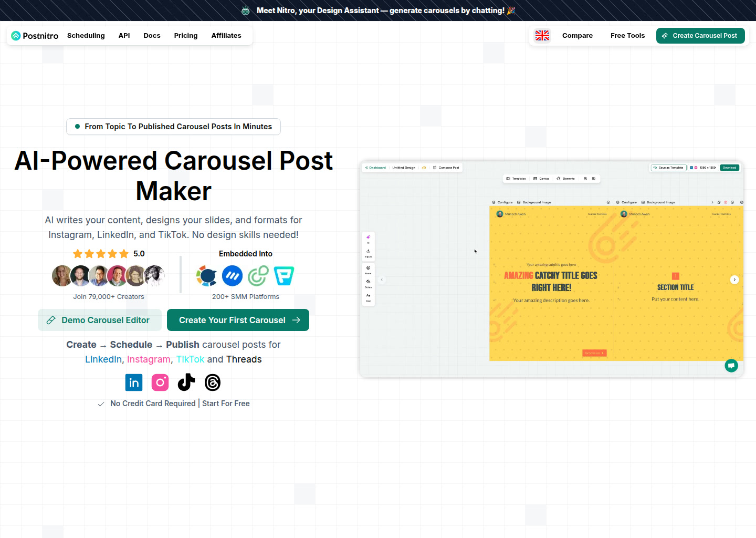Click the 'Embedded Into' heading

(246, 254)
